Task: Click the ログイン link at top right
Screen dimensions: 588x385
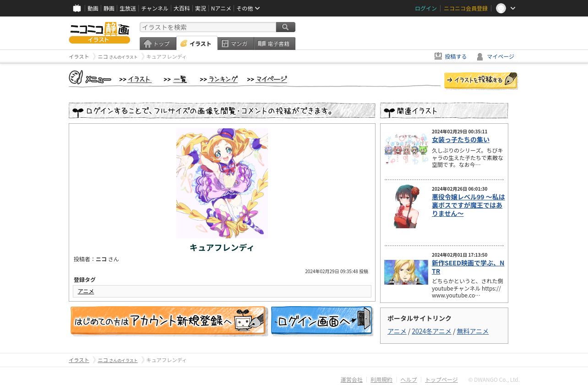Action: click(426, 8)
